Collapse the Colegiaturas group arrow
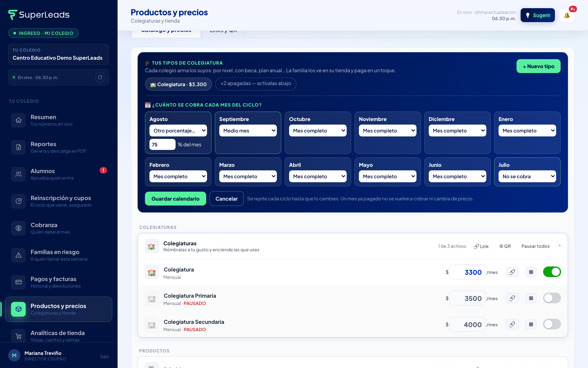Viewport: 588px width, 368px height. (x=560, y=246)
